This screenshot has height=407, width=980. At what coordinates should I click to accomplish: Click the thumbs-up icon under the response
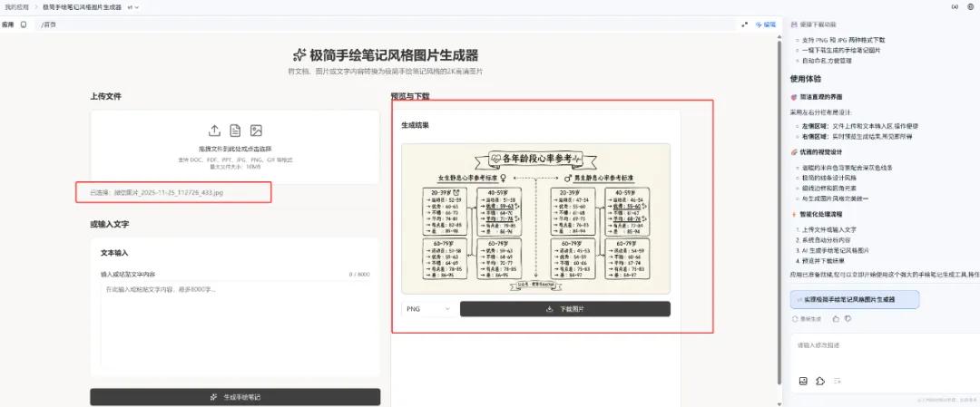point(836,319)
